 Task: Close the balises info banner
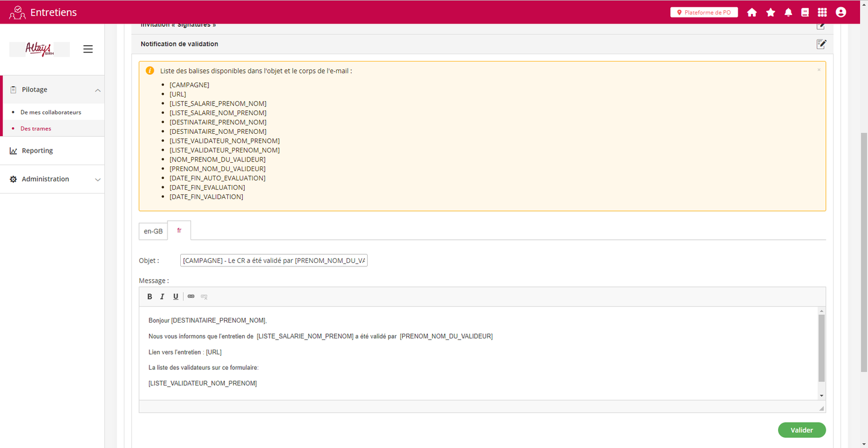(x=819, y=70)
